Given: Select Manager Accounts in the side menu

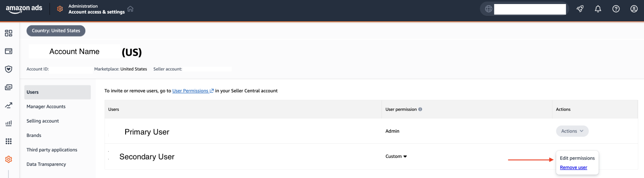Looking at the screenshot, I should tap(46, 107).
